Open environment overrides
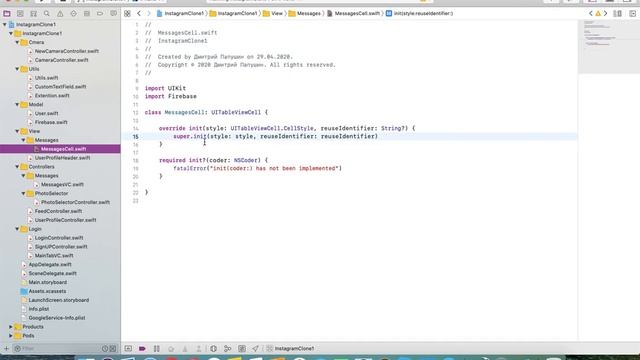640x360 pixels. [x=242, y=349]
